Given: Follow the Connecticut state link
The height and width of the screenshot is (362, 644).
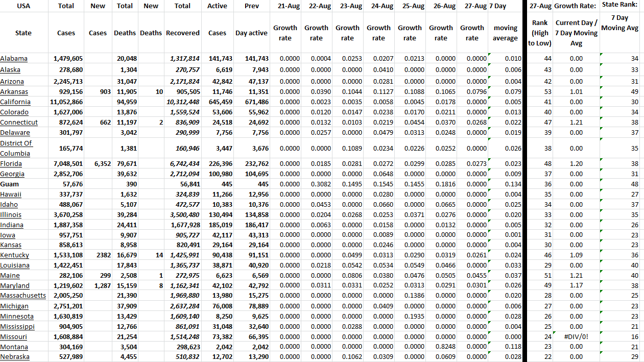Looking at the screenshot, I should point(19,123).
